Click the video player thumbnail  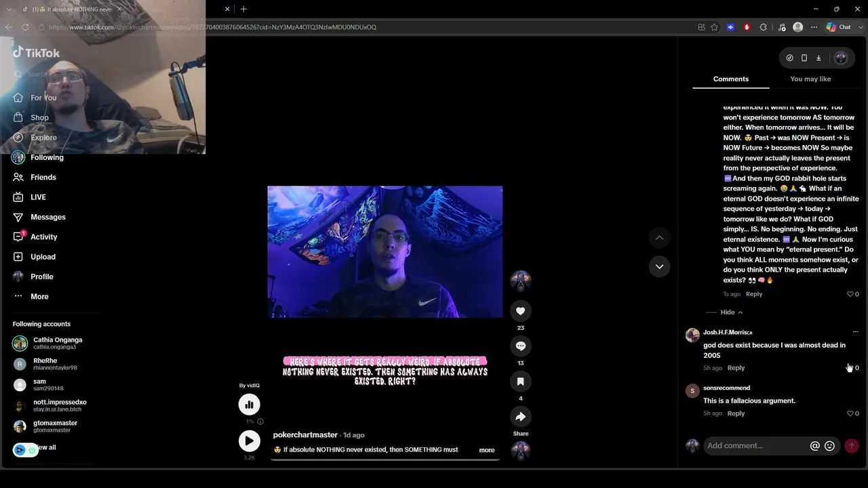pyautogui.click(x=385, y=252)
